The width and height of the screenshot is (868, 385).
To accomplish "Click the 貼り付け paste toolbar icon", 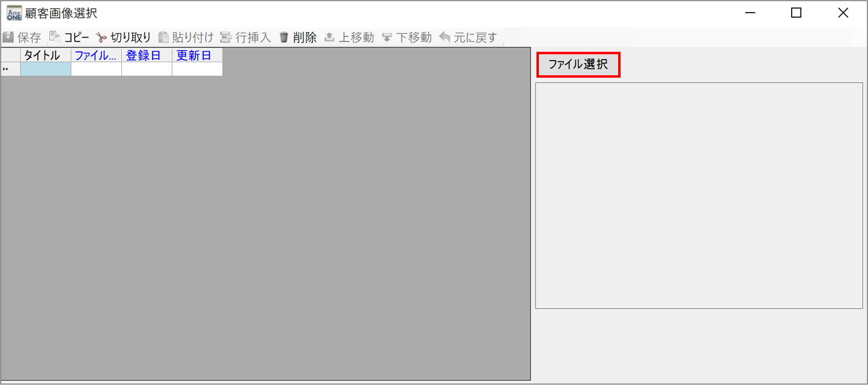I will point(163,37).
